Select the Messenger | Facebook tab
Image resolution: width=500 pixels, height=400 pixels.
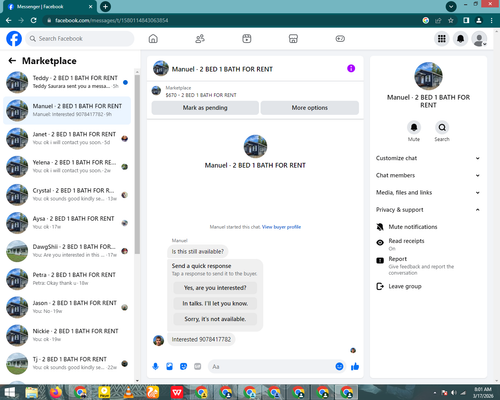[x=49, y=7]
